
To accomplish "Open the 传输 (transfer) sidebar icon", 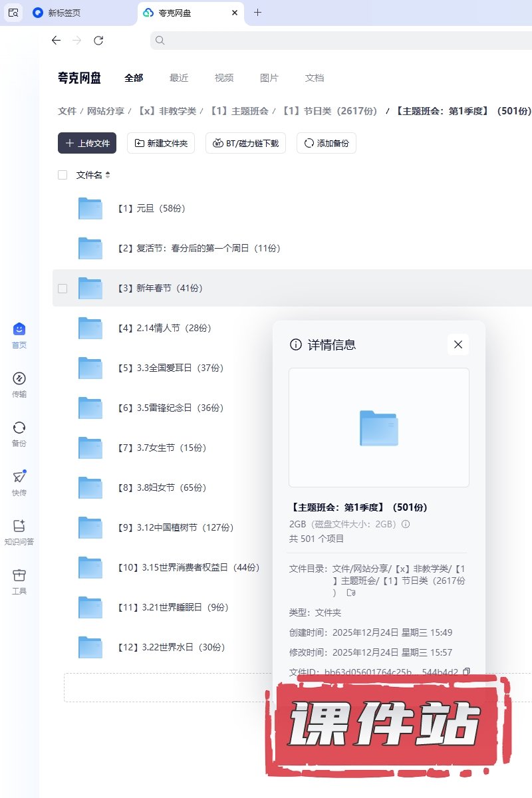I will pos(19,379).
